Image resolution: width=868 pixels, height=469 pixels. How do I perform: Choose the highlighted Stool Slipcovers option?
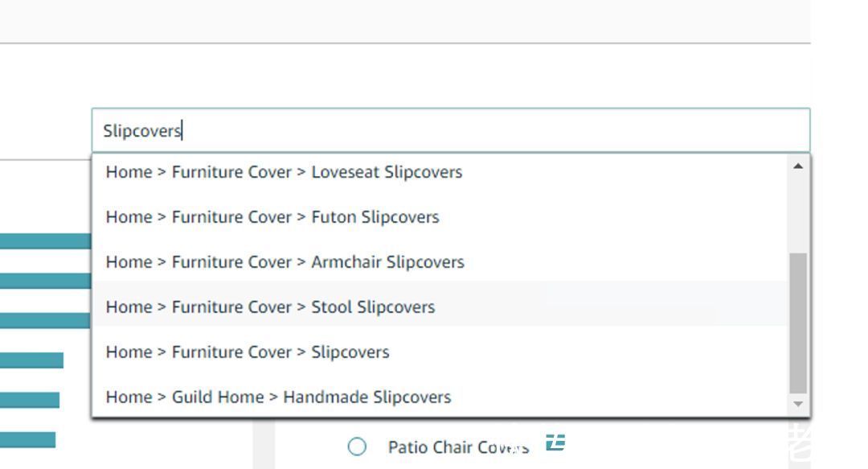(x=270, y=307)
